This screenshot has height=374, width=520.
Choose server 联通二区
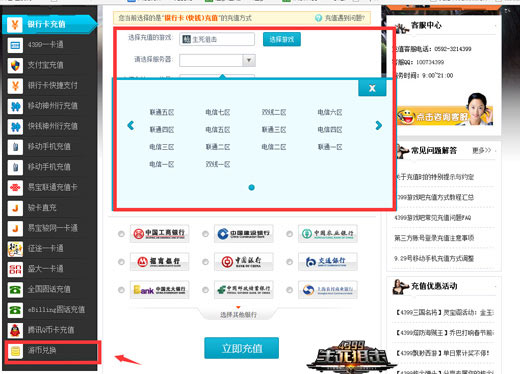218,147
